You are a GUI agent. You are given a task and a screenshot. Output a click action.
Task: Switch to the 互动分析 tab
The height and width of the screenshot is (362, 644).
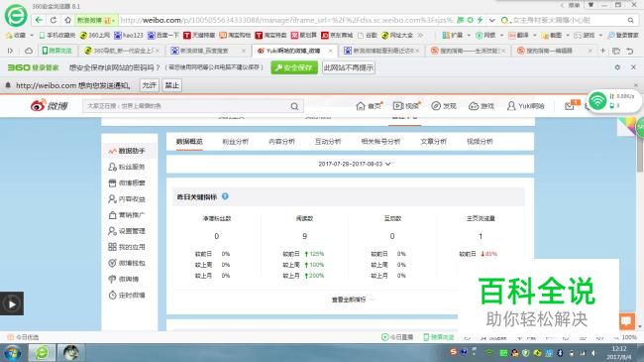327,141
